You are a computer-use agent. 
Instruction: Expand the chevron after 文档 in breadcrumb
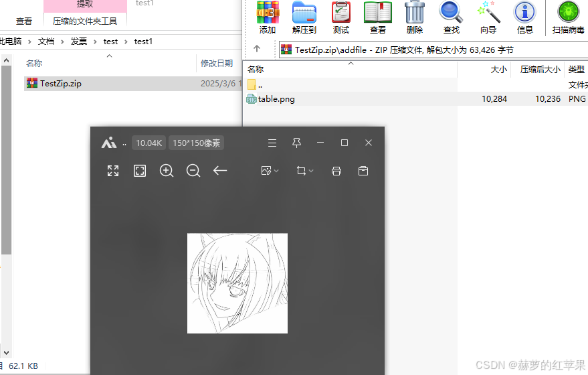(63, 42)
